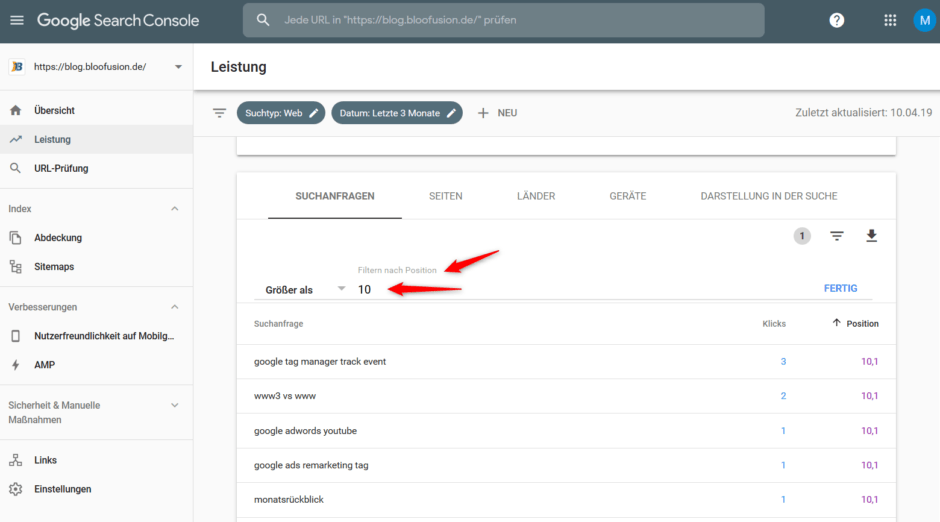
Task: Click the Suchanfrage column header
Action: coord(278,324)
